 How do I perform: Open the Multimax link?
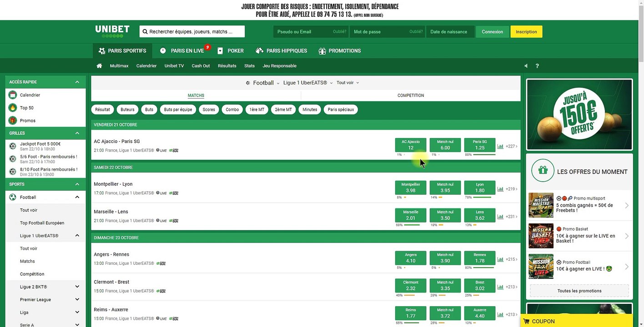119,66
